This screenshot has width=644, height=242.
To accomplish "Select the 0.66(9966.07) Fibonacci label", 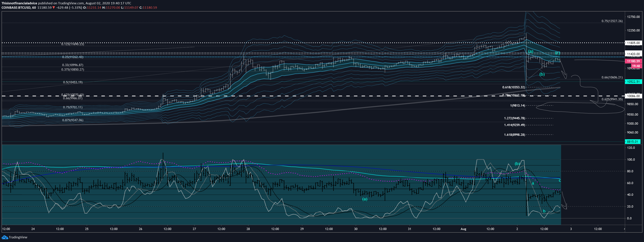I will pyautogui.click(x=73, y=98).
